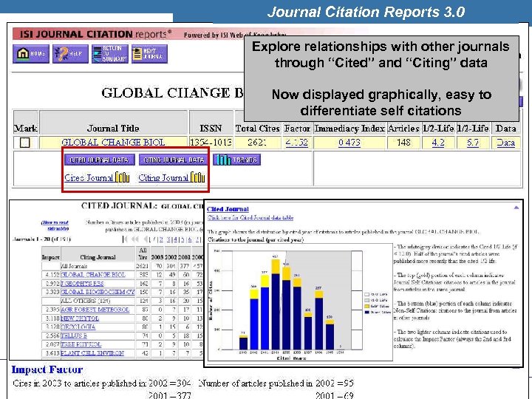Collapse the Cited Journal panel with the up arrow
Viewport: 532px width, 399px height.
(x=516, y=208)
